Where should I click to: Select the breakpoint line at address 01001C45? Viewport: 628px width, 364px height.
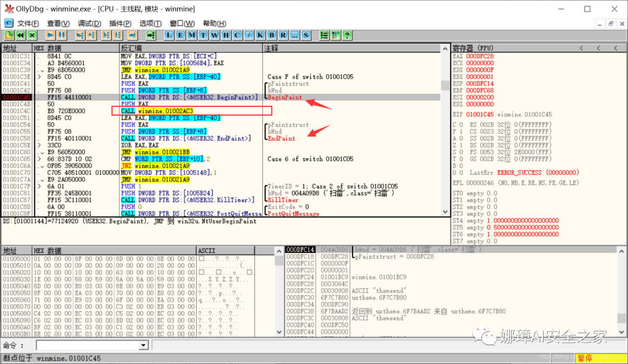click(221, 97)
